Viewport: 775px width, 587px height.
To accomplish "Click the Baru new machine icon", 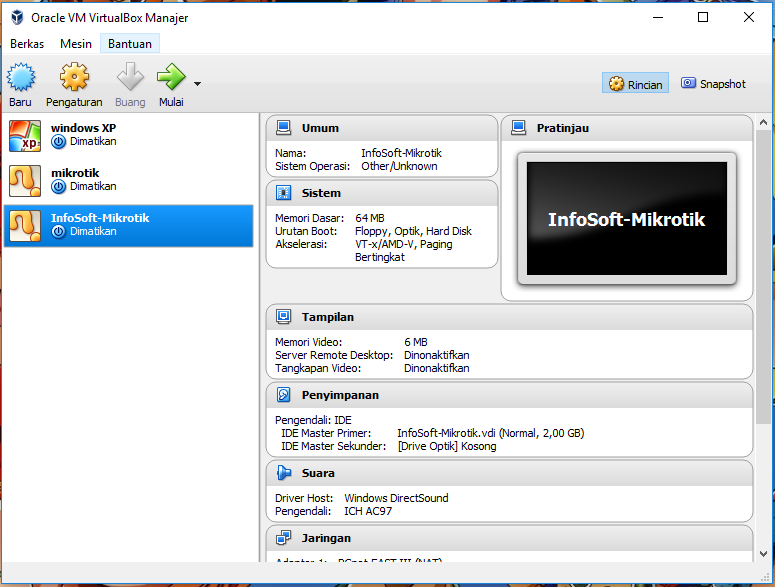I will (x=21, y=77).
